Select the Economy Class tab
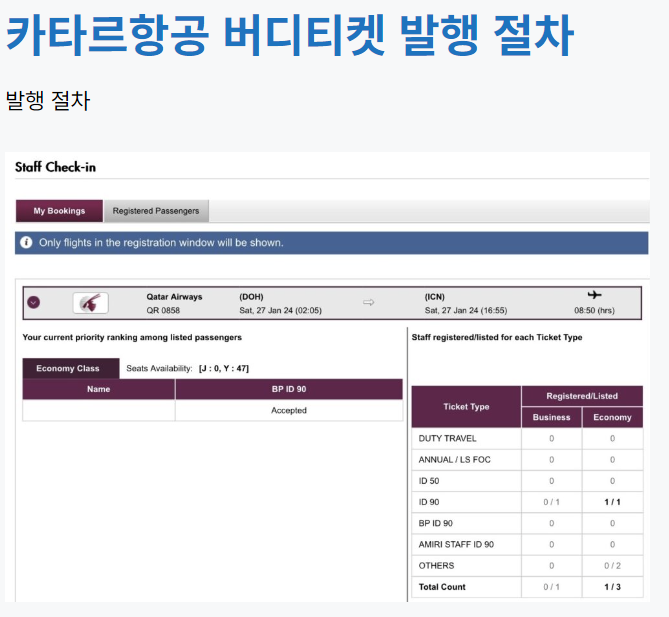The height and width of the screenshot is (617, 669). [71, 368]
